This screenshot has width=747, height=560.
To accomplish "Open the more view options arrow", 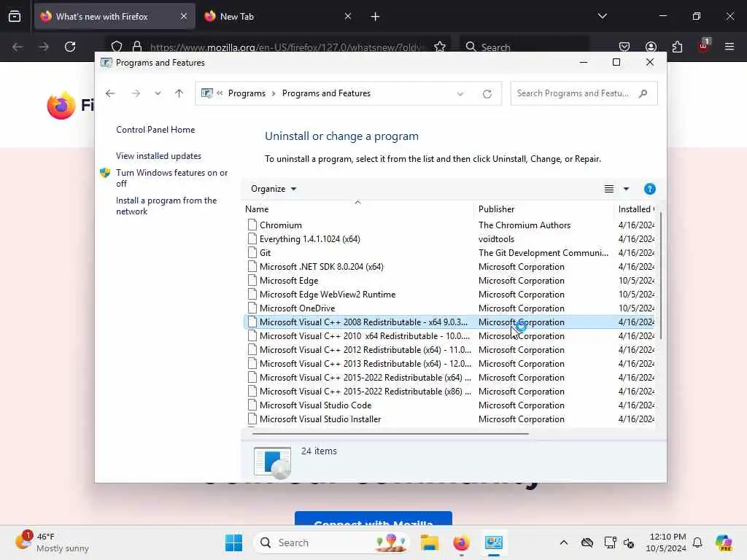I will click(626, 189).
